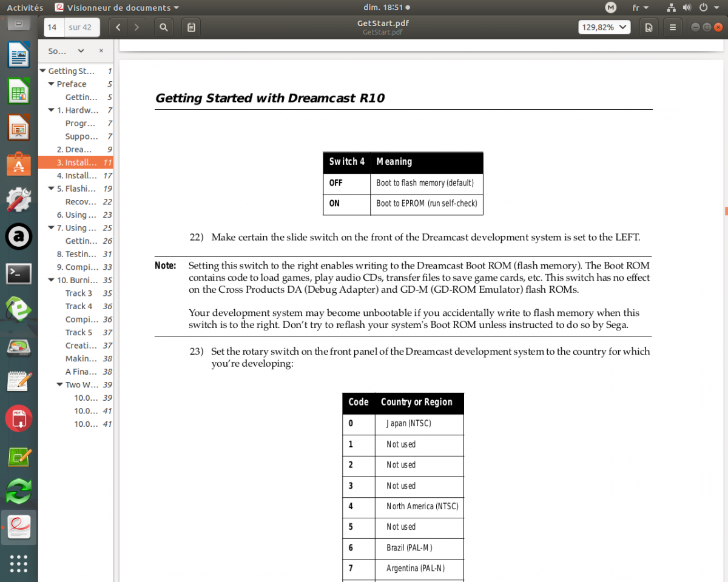Close the sidebar with the x button

pyautogui.click(x=101, y=51)
